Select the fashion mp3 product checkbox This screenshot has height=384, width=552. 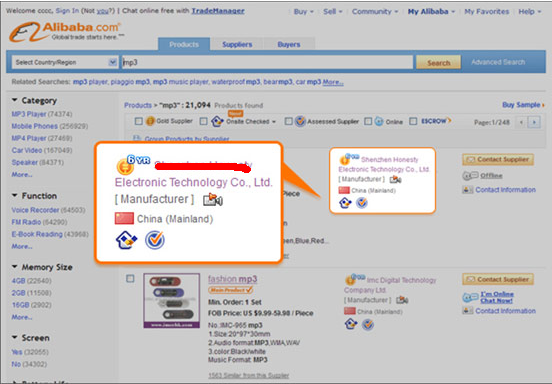click(130, 279)
